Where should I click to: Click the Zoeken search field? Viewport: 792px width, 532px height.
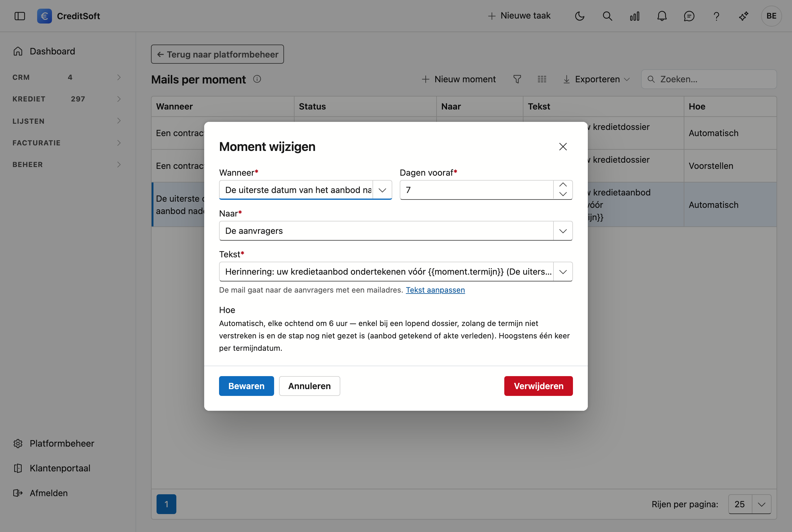708,79
